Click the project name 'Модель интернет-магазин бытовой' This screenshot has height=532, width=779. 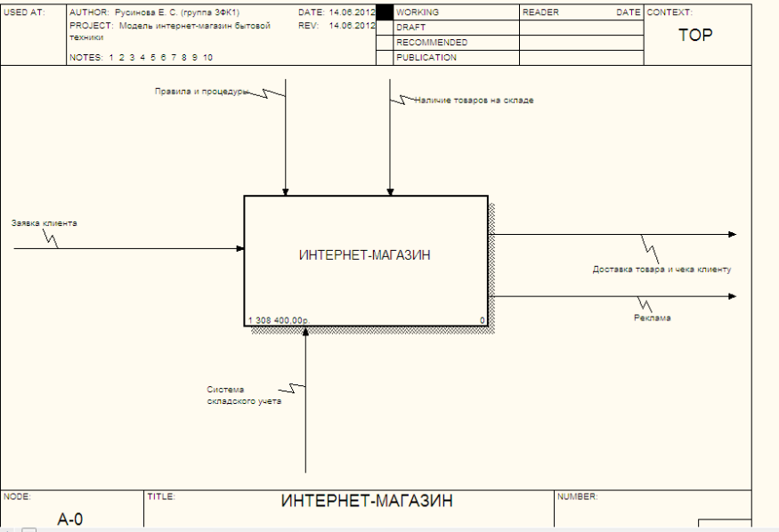195,26
